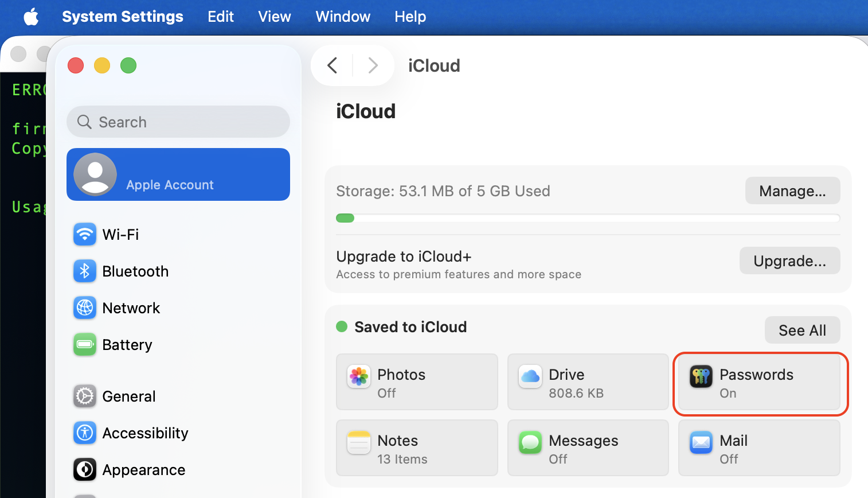Open the Notes iCloud tile
Viewport: 868px width, 498px height.
tap(417, 448)
